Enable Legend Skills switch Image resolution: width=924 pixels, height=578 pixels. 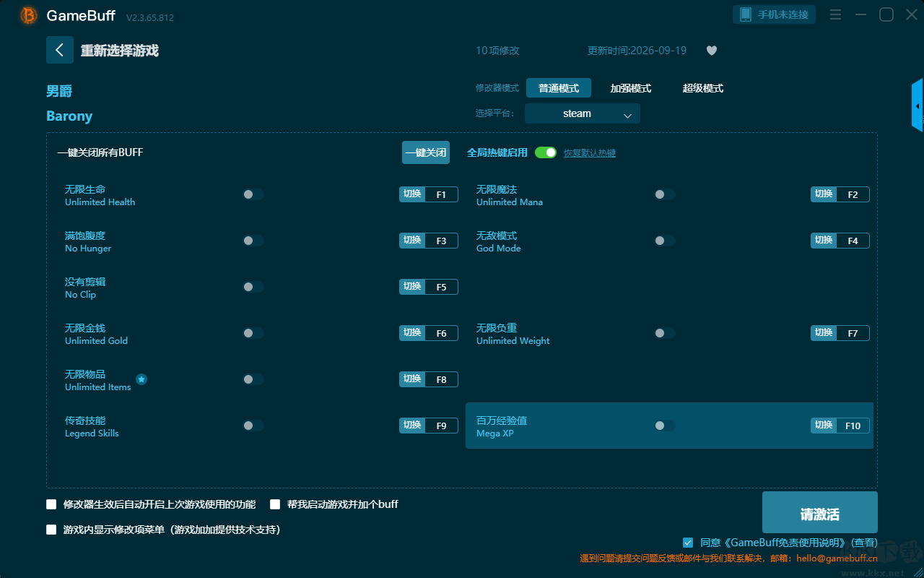(253, 426)
